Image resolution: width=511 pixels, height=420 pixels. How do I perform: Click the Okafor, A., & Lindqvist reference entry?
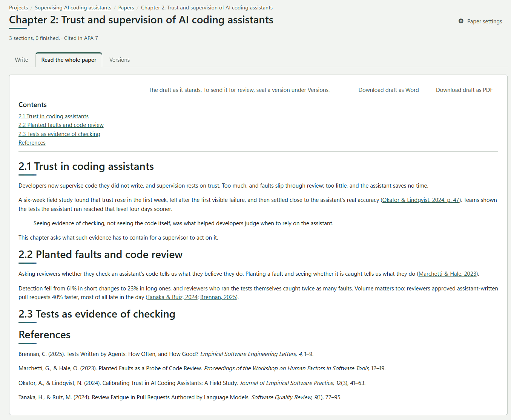(192, 383)
